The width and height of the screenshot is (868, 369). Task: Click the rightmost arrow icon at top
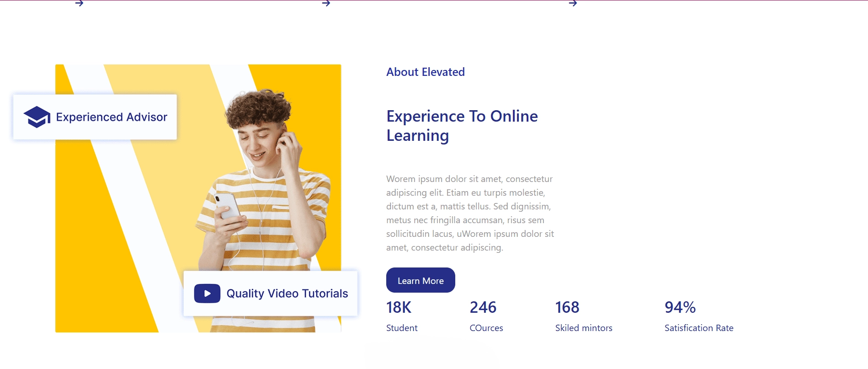(x=573, y=3)
